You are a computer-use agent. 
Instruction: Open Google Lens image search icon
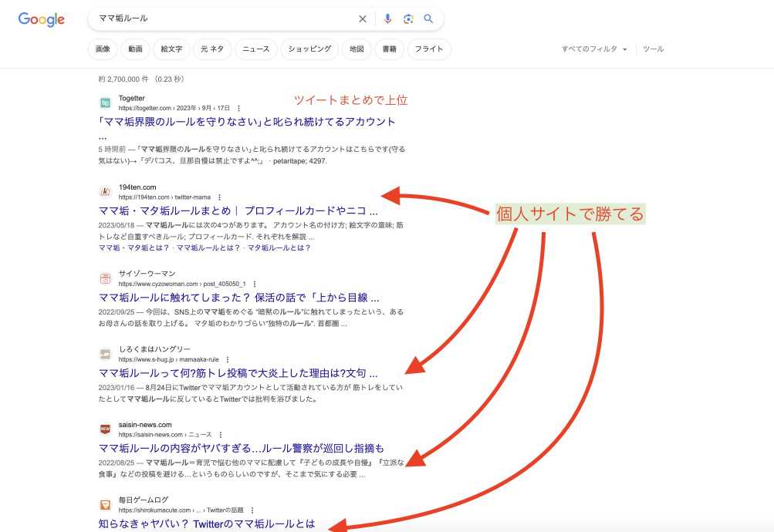(x=408, y=19)
